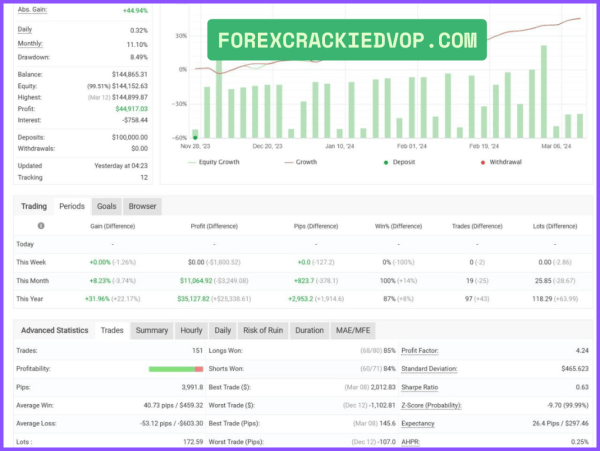
Task: Click the Balance value $144,865.31
Action: tap(130, 74)
